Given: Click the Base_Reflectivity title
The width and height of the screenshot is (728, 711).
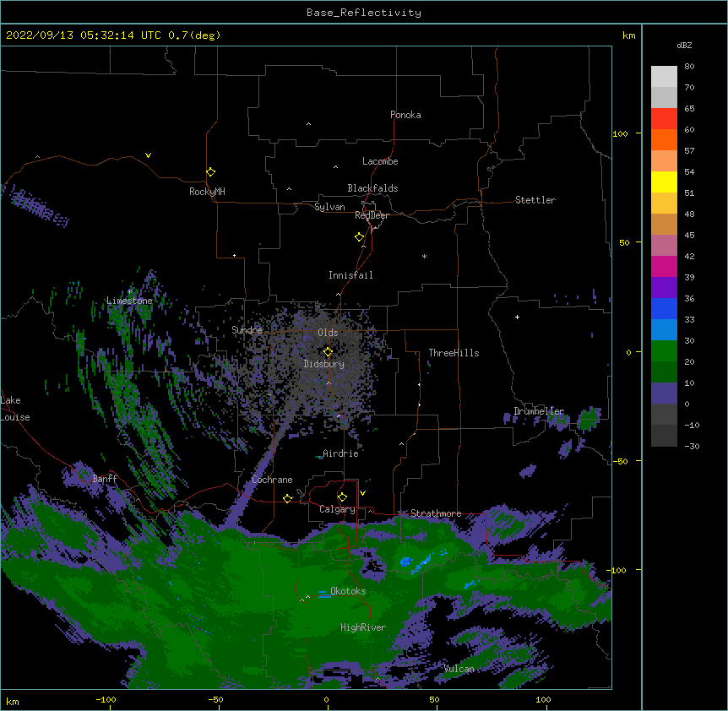Looking at the screenshot, I should click(x=364, y=13).
